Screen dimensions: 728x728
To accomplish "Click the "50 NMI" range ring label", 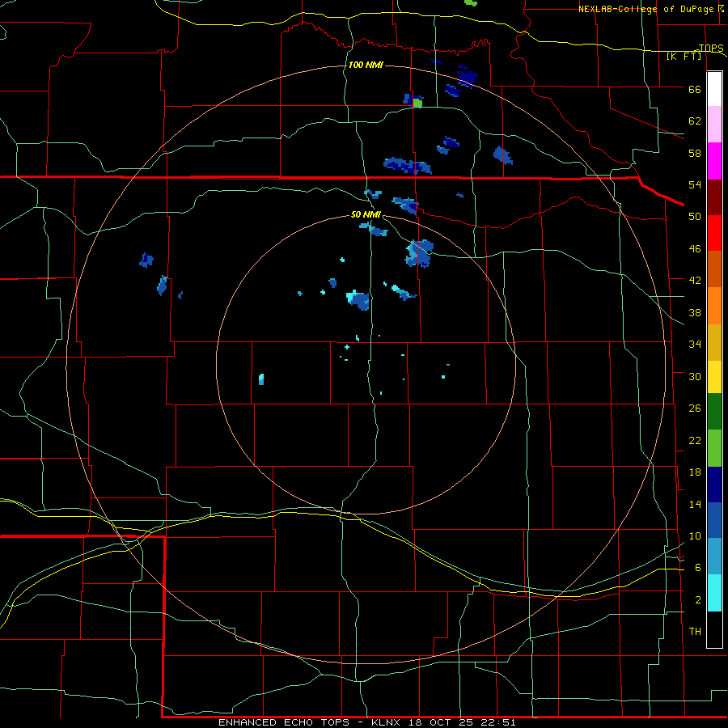I will click(x=366, y=214).
